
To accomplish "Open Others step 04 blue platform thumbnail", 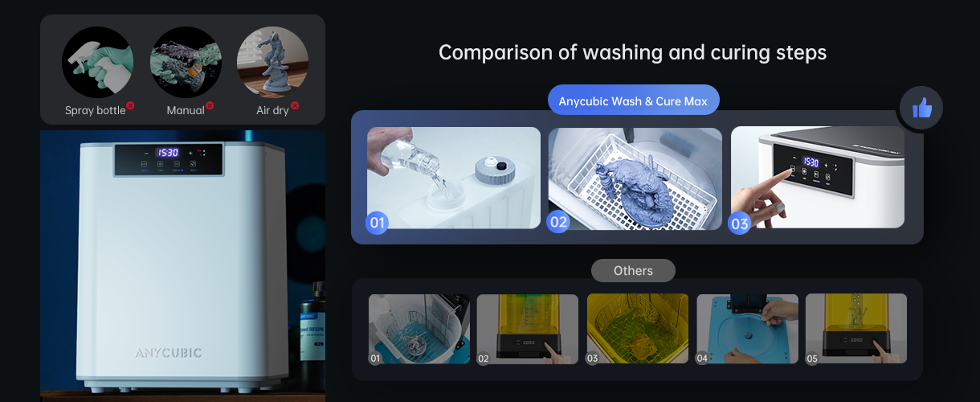I will point(747,329).
